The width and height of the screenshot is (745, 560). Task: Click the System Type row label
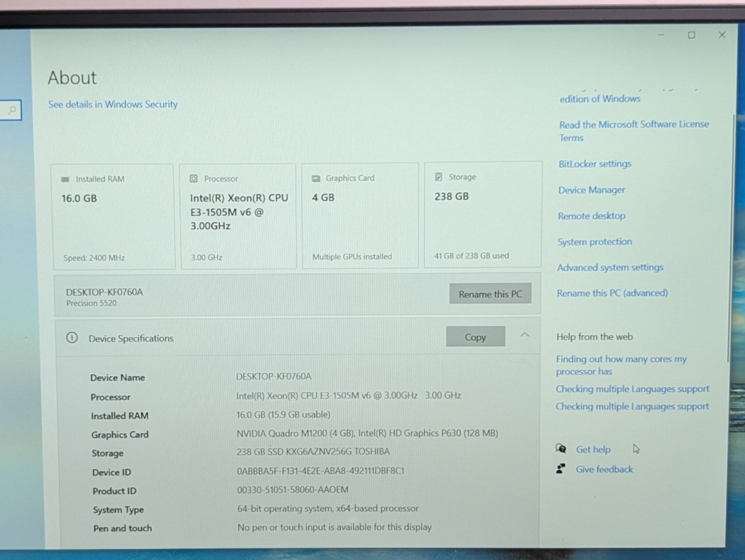pos(119,510)
